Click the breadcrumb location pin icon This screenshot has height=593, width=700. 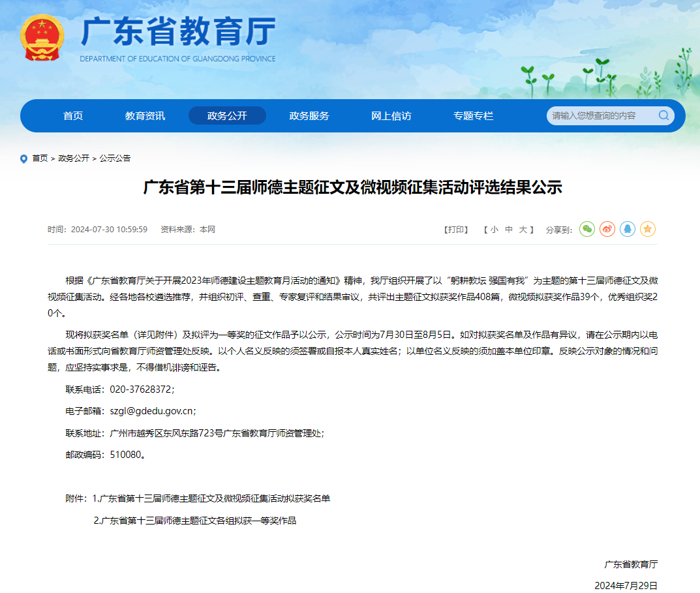pos(24,159)
